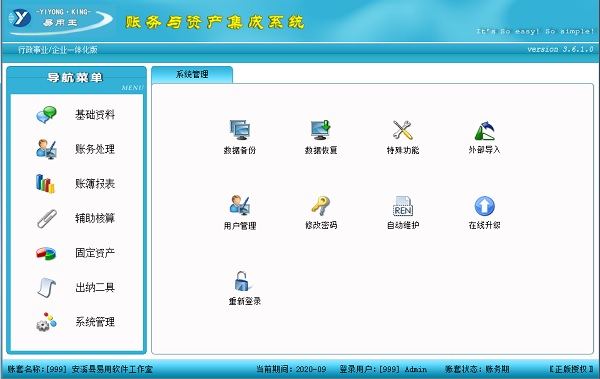Click the 辅助核算 paperclip icon
This screenshot has height=379, width=600.
[47, 218]
